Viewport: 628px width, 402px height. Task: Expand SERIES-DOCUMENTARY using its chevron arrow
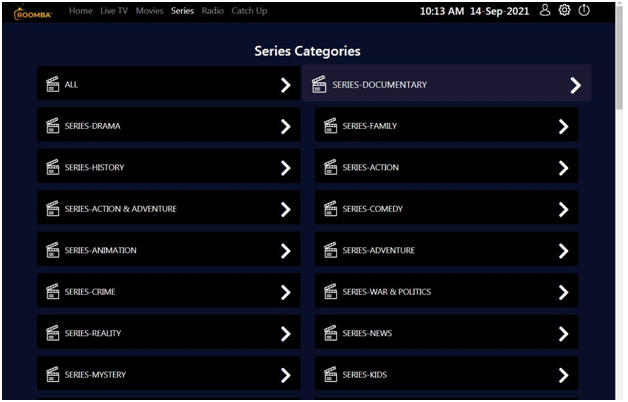[x=575, y=85]
